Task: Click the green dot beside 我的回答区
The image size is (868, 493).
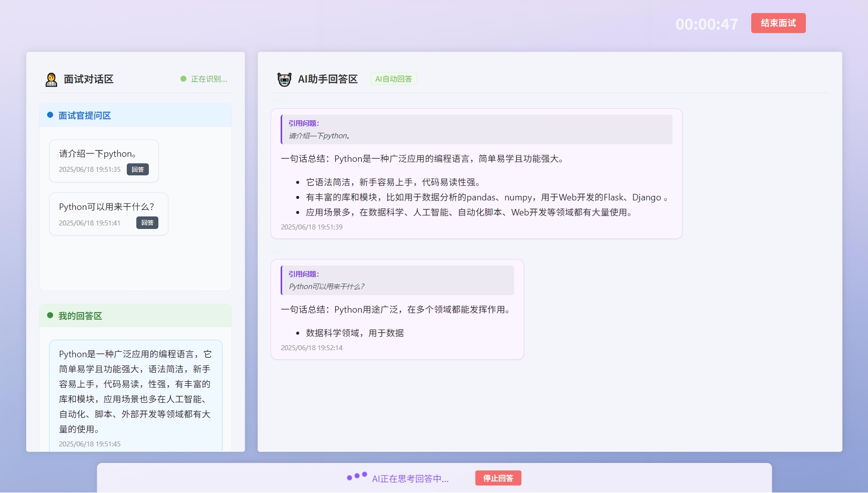Action: click(x=50, y=315)
